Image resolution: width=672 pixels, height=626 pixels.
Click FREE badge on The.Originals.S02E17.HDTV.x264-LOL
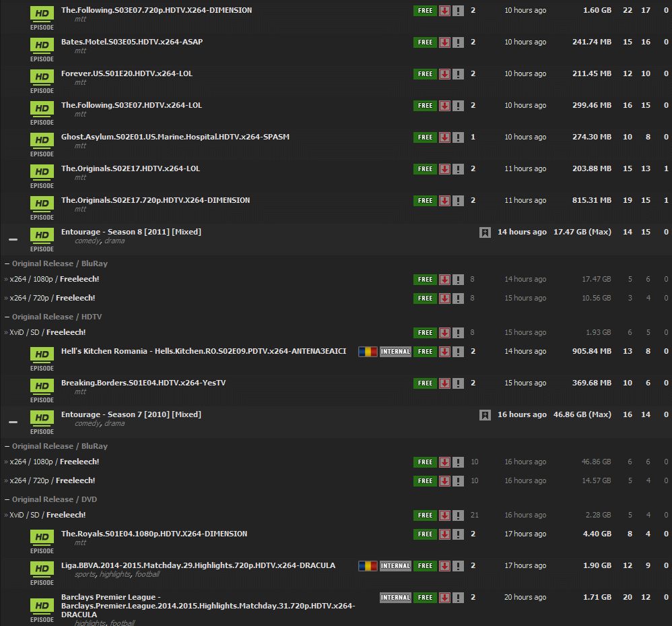[425, 169]
